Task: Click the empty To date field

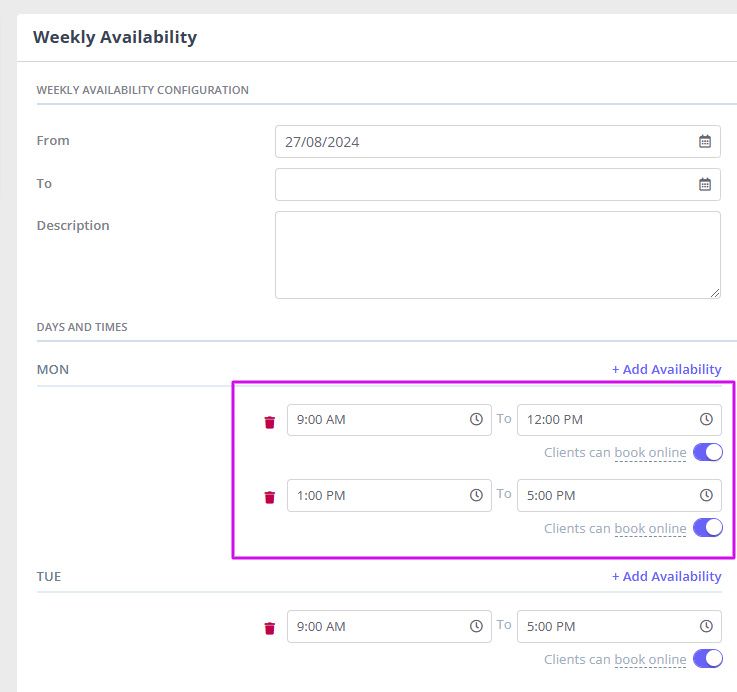Action: (498, 184)
